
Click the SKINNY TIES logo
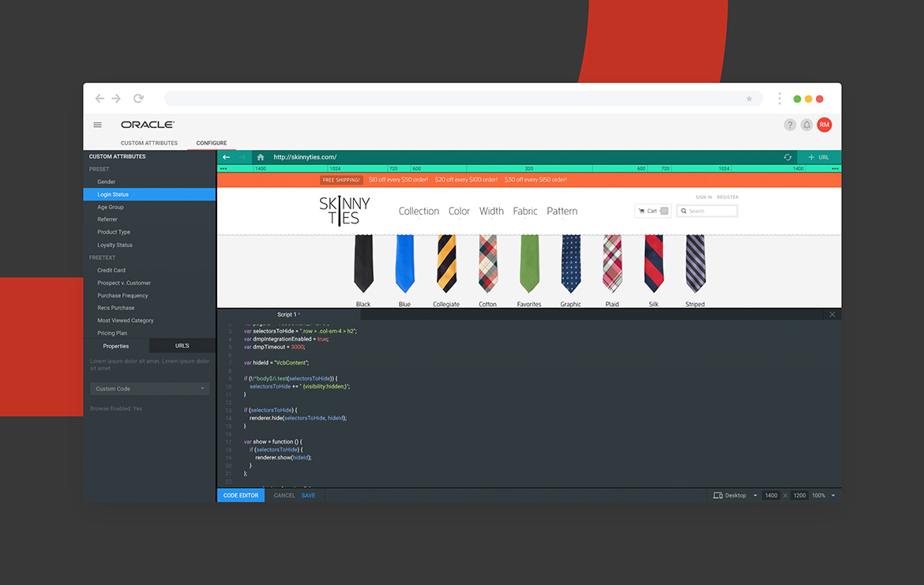pyautogui.click(x=344, y=211)
